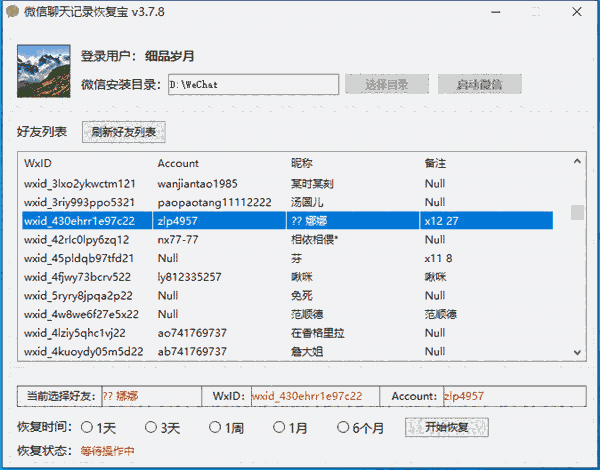Viewport: 600px width, 470px height.
Task: Click nickname cell 詹大姐
Action: tap(307, 351)
